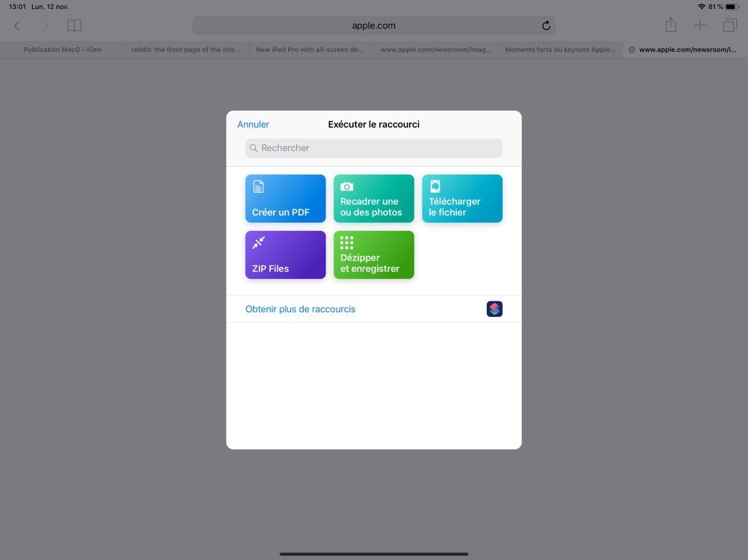Switch to Moments forts du keynote tab

click(560, 49)
